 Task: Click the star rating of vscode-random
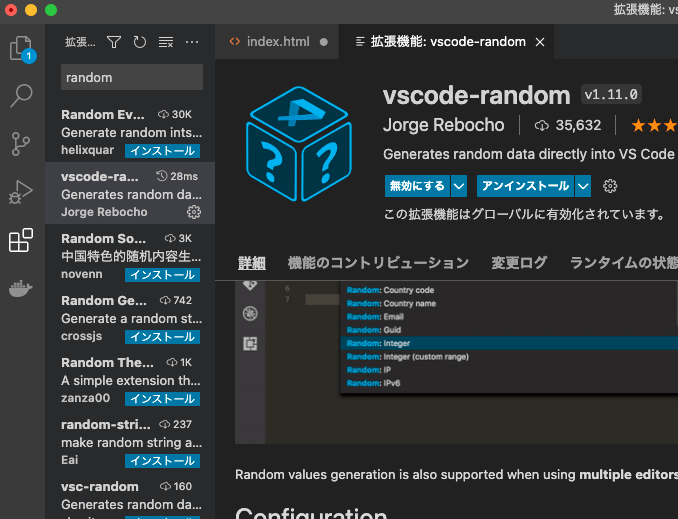pos(654,125)
